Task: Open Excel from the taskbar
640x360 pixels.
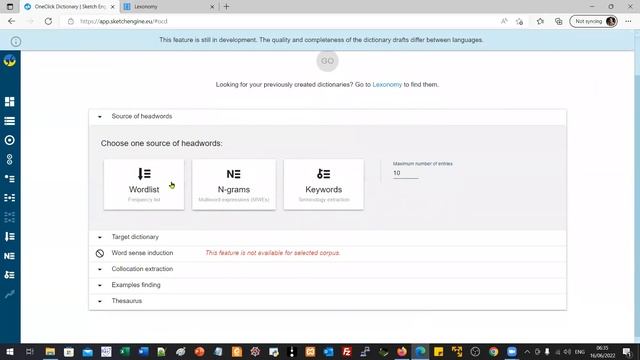Action: point(124,351)
